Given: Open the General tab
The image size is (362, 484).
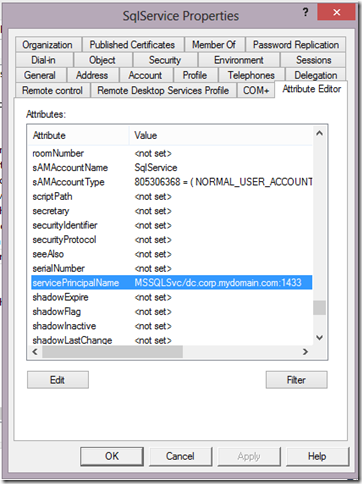Looking at the screenshot, I should pos(40,75).
